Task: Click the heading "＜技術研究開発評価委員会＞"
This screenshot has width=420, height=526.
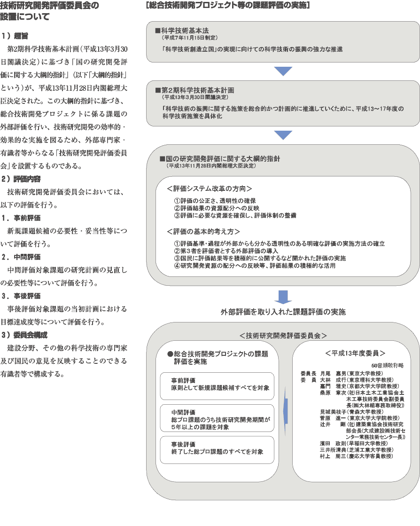Action: [x=283, y=336]
